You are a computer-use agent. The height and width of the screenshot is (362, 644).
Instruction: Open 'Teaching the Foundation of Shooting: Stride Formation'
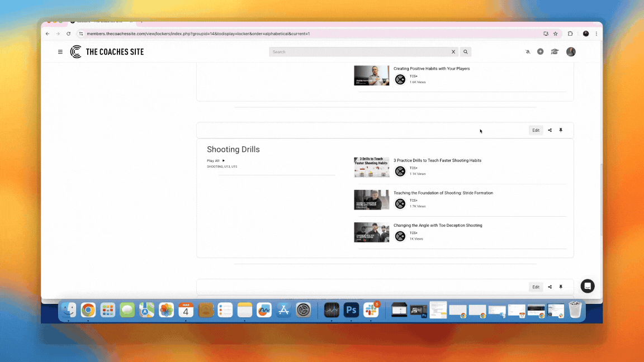coord(443,193)
